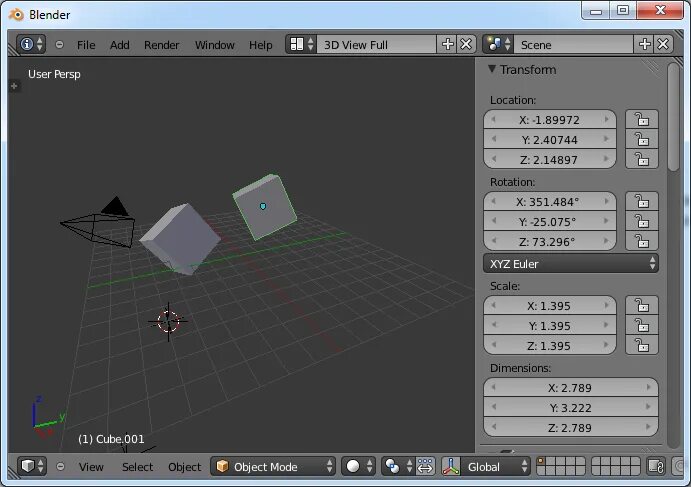Add a new scene with plus button
Viewport: 691px width, 487px height.
click(644, 45)
